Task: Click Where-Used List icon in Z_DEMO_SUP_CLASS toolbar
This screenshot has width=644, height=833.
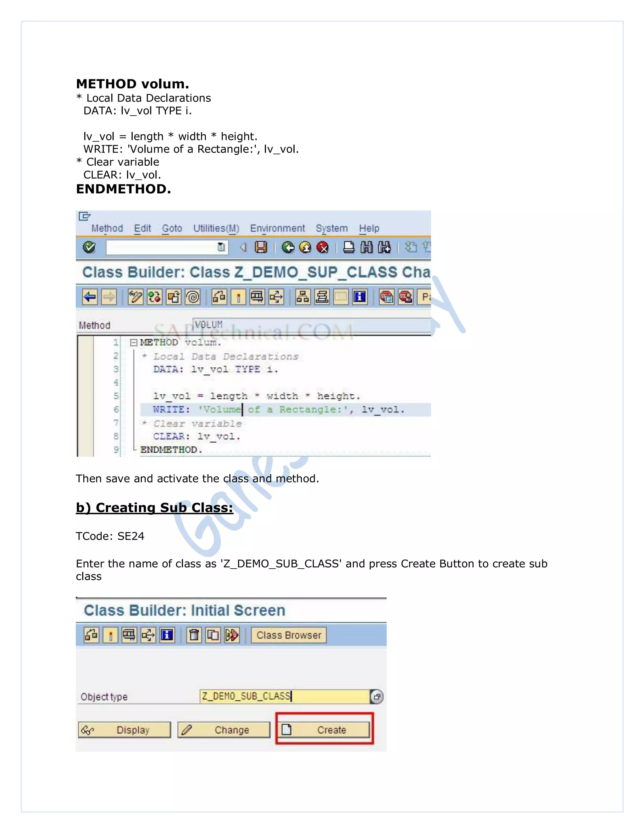Action: [x=277, y=297]
